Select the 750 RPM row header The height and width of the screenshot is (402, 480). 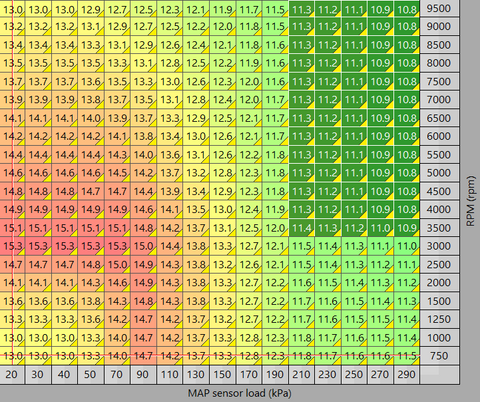click(439, 356)
